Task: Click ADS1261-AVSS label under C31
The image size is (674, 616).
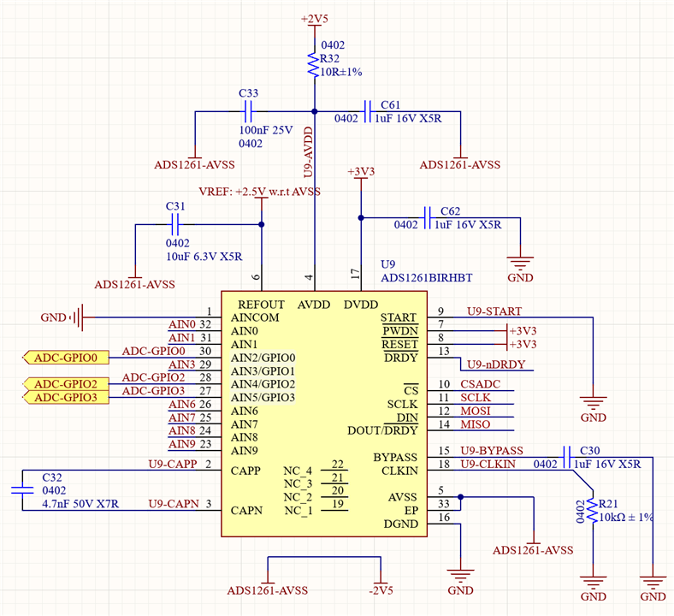Action: pyautogui.click(x=134, y=285)
